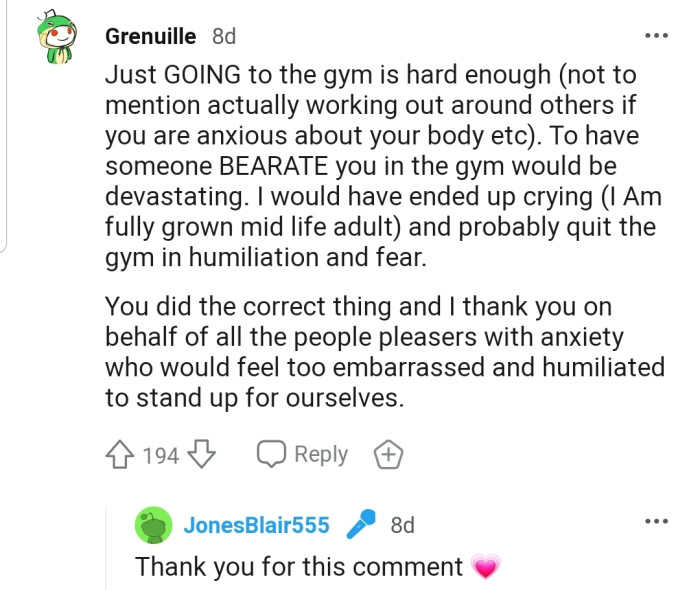
Task: Click the microphone OP icon beside JonesBlair555
Action: coord(360,524)
